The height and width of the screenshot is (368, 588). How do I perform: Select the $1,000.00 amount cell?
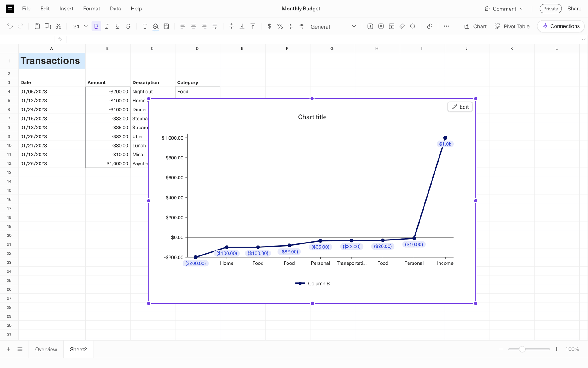click(x=108, y=163)
